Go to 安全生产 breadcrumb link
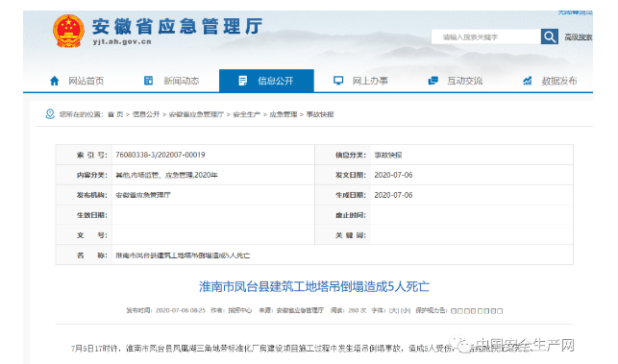The width and height of the screenshot is (618, 364). coord(246,114)
